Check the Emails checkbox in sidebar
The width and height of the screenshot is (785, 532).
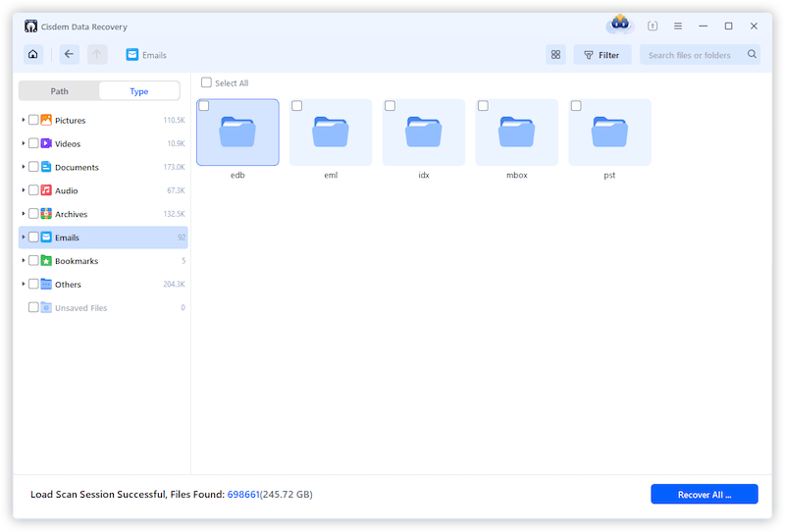33,237
